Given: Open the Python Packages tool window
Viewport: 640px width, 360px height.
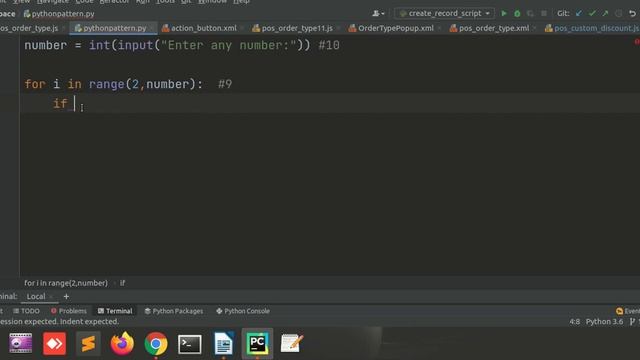Looking at the screenshot, I should [173, 311].
